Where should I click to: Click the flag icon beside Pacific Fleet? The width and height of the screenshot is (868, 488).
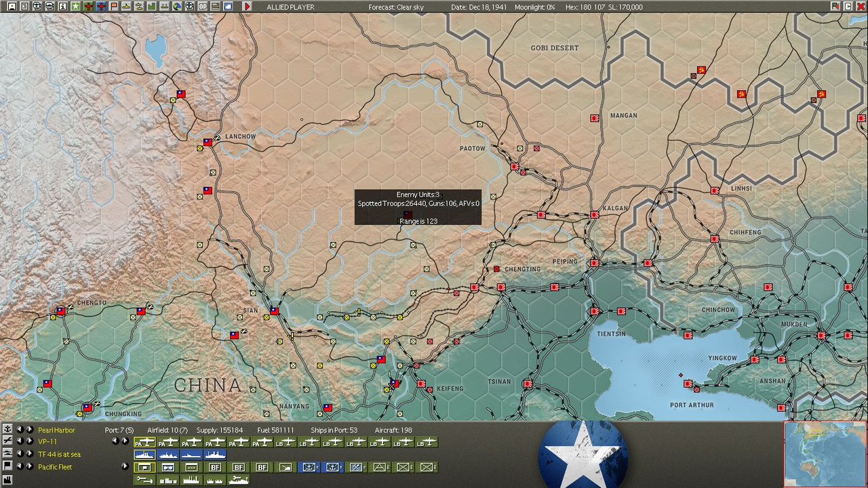[7, 466]
